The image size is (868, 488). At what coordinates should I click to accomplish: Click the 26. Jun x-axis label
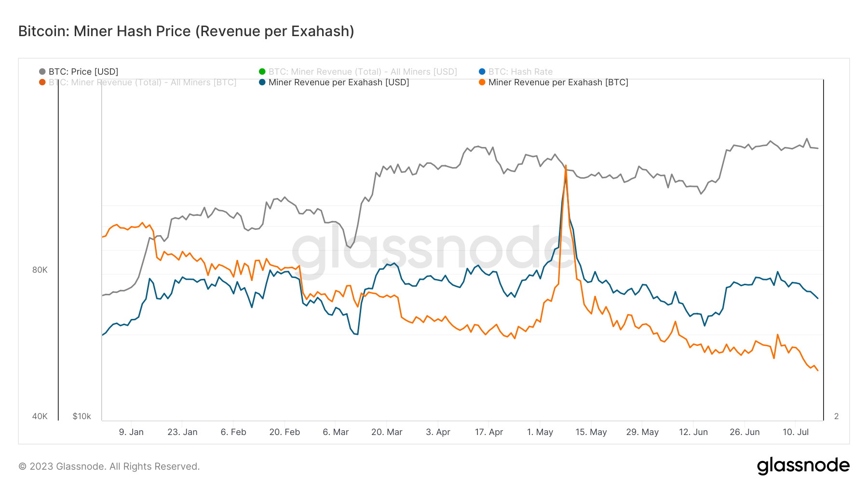[x=745, y=432]
